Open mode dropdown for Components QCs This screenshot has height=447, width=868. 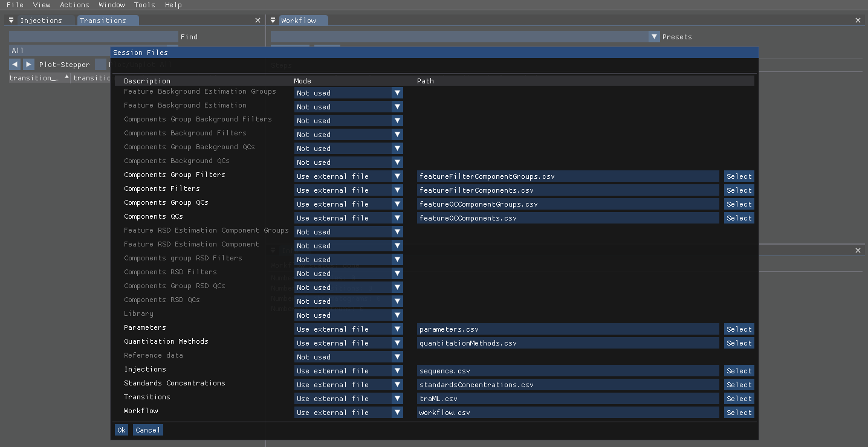tap(348, 218)
